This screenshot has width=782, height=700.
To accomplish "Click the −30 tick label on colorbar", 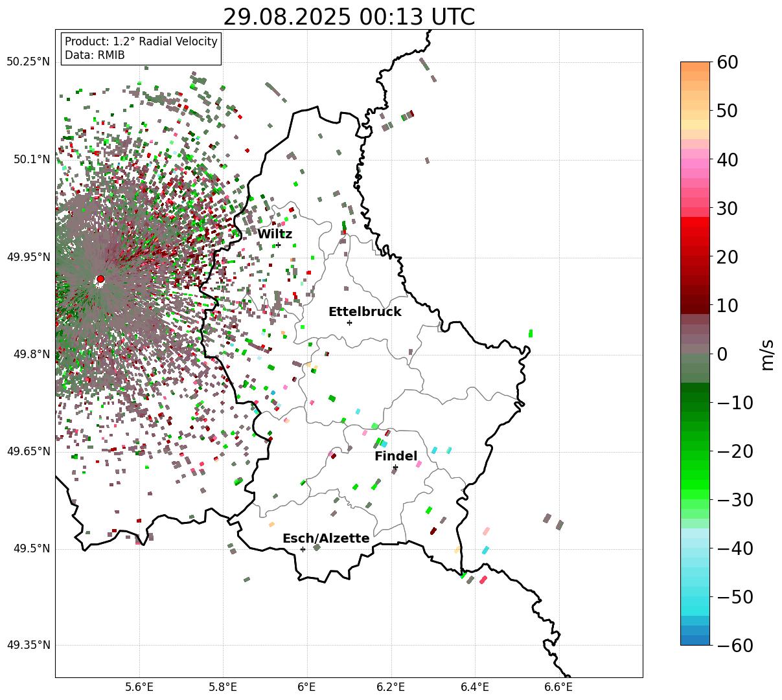I will pyautogui.click(x=735, y=500).
